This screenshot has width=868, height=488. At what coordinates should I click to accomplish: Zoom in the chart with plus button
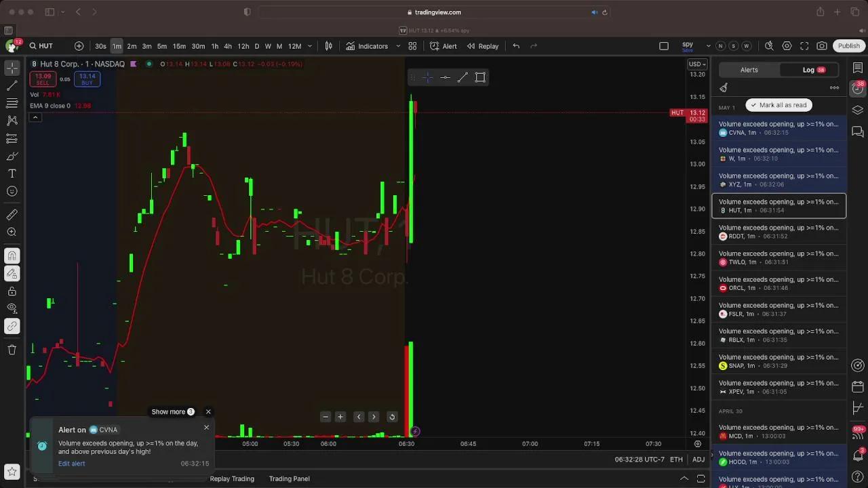[340, 417]
